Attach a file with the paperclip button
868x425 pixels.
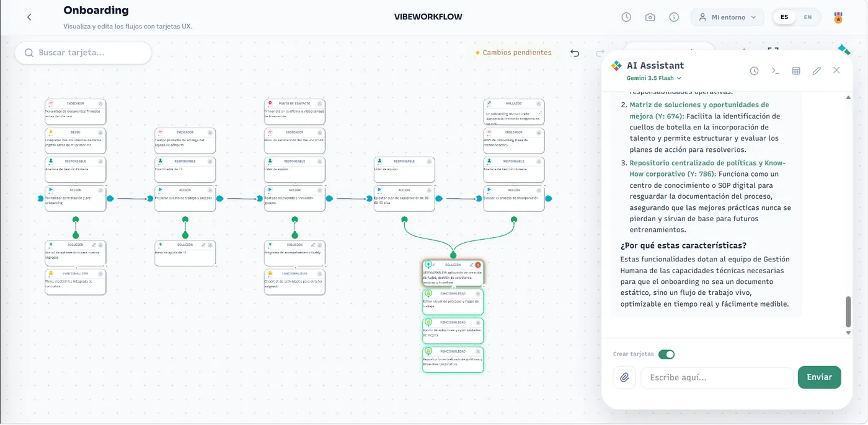point(624,377)
